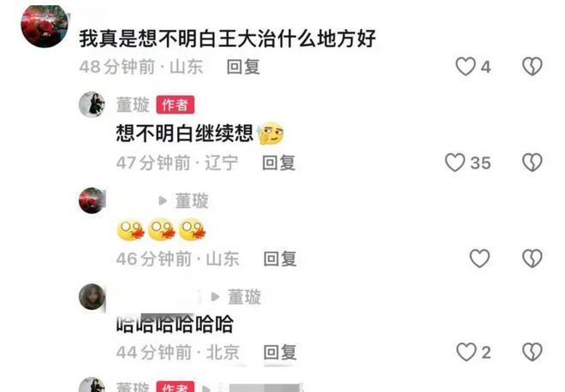
Task: Dislike the three-emoji reply
Action: pyautogui.click(x=532, y=258)
